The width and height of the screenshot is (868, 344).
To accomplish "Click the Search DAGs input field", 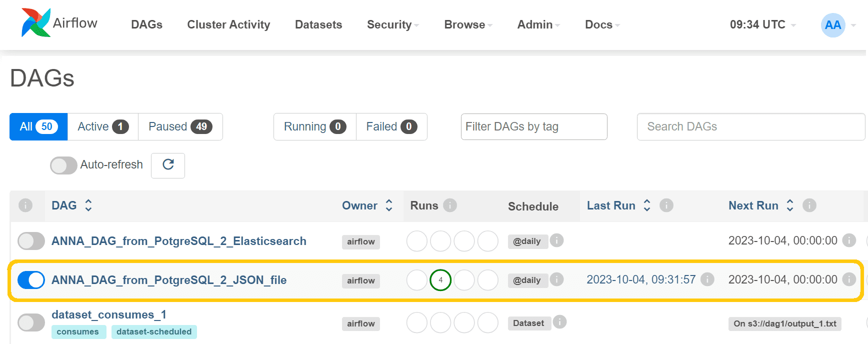I will [x=751, y=126].
